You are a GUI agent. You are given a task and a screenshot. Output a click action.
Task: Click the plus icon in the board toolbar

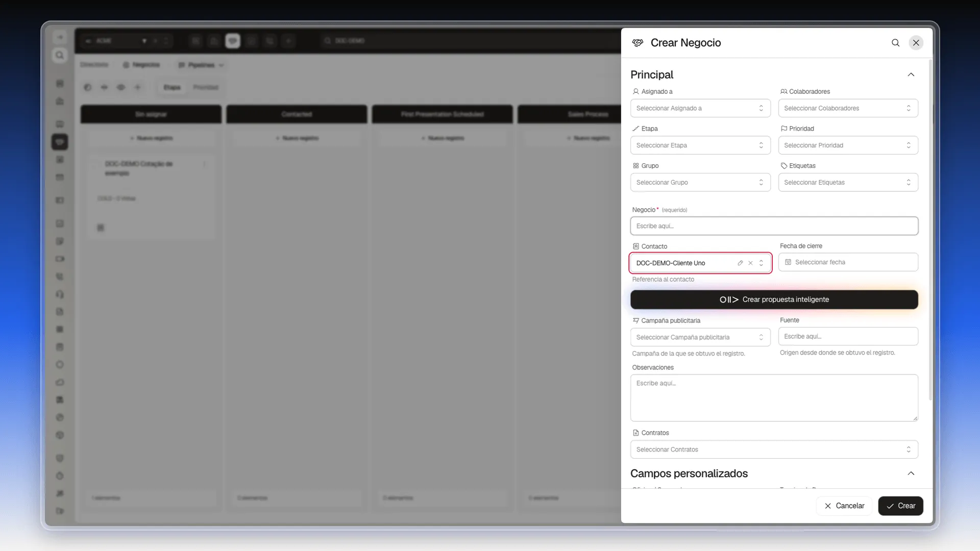click(x=138, y=87)
